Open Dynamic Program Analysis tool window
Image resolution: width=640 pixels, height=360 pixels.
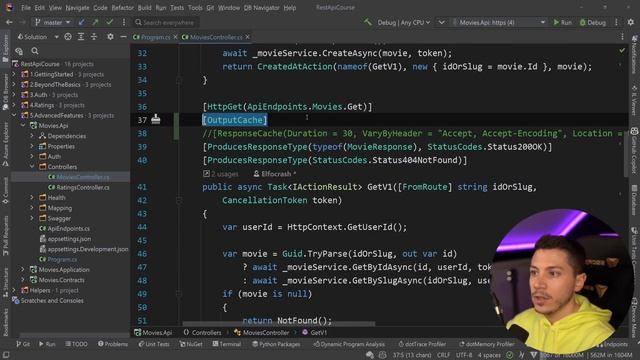pos(349,344)
